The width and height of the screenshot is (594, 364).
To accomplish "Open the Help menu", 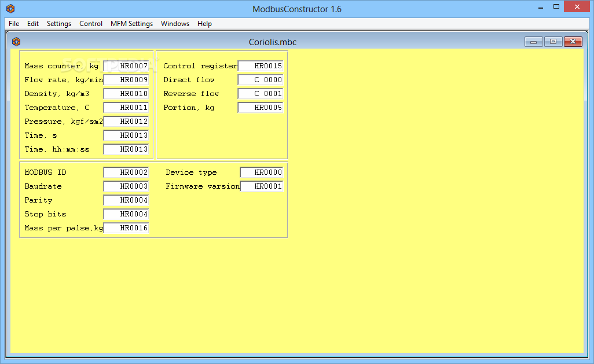I will coord(204,24).
